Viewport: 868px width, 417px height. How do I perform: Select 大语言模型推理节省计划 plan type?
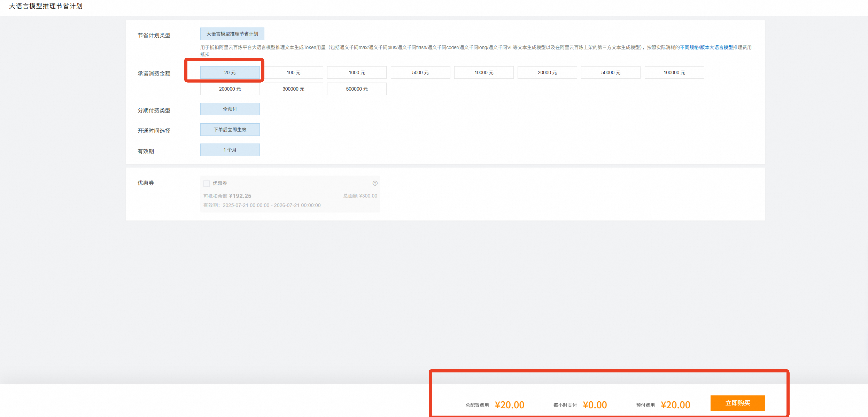point(232,34)
